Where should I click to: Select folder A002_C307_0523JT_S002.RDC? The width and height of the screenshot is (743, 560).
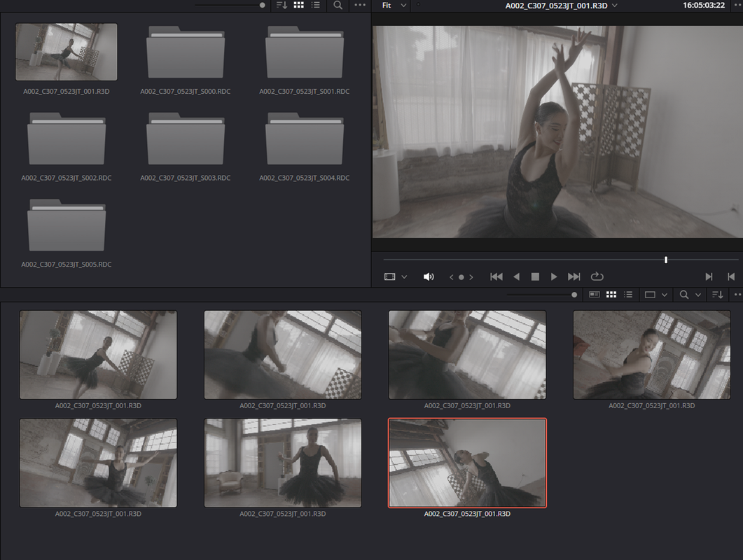pyautogui.click(x=67, y=139)
